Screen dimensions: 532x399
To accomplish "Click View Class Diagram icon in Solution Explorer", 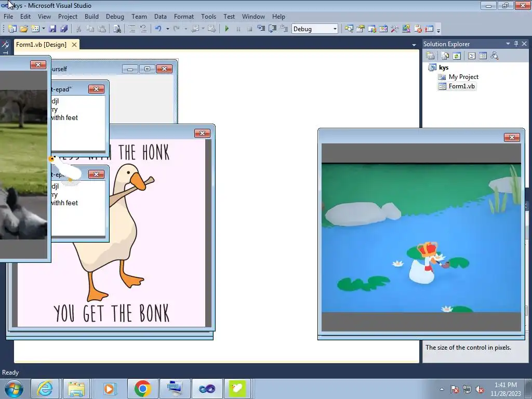I will pyautogui.click(x=495, y=56).
